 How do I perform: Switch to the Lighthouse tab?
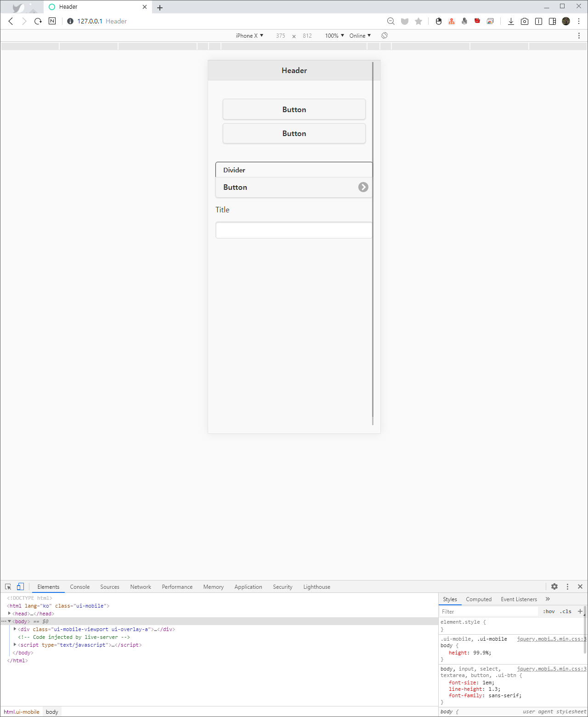317,587
